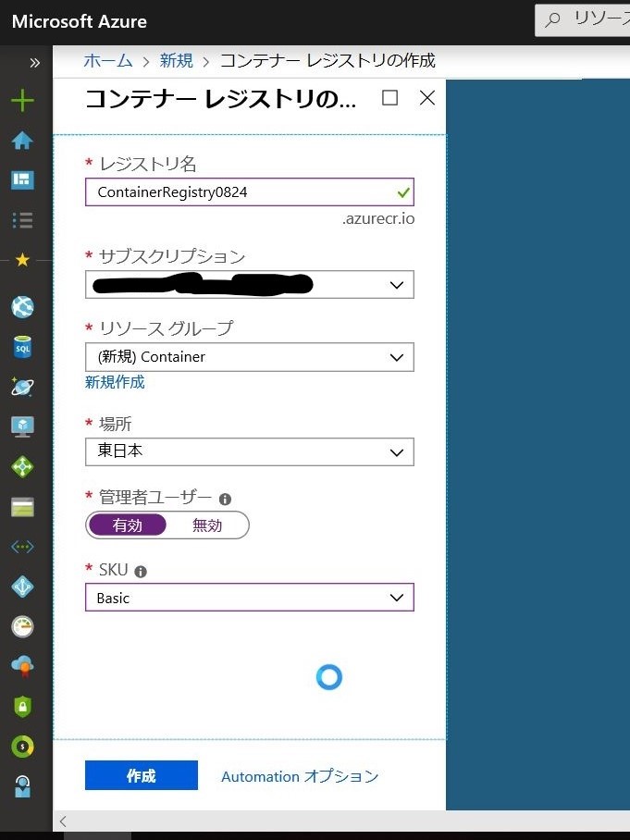This screenshot has width=630, height=840.
Task: Click the レジストリ名 input field
Action: 250,191
